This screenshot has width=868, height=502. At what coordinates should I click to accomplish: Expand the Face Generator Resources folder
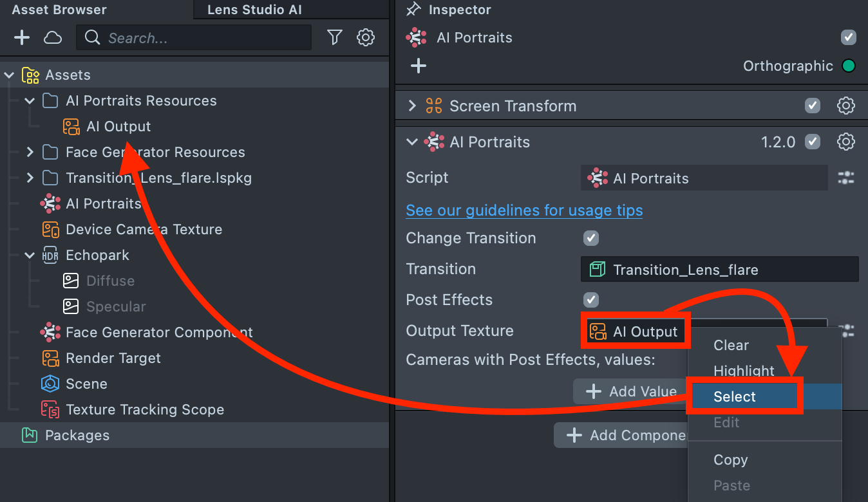point(30,153)
